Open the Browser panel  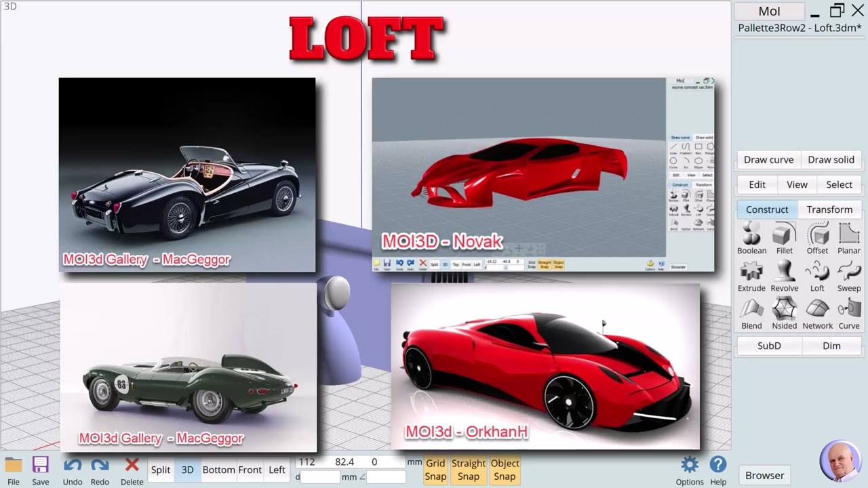[764, 475]
